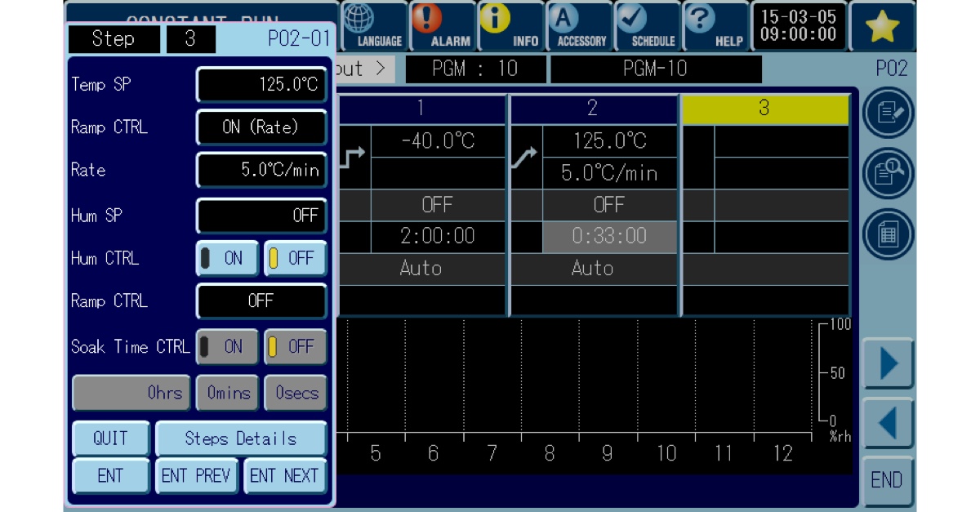This screenshot has width=980, height=512.
Task: Open the Schedule icon
Action: [648, 27]
